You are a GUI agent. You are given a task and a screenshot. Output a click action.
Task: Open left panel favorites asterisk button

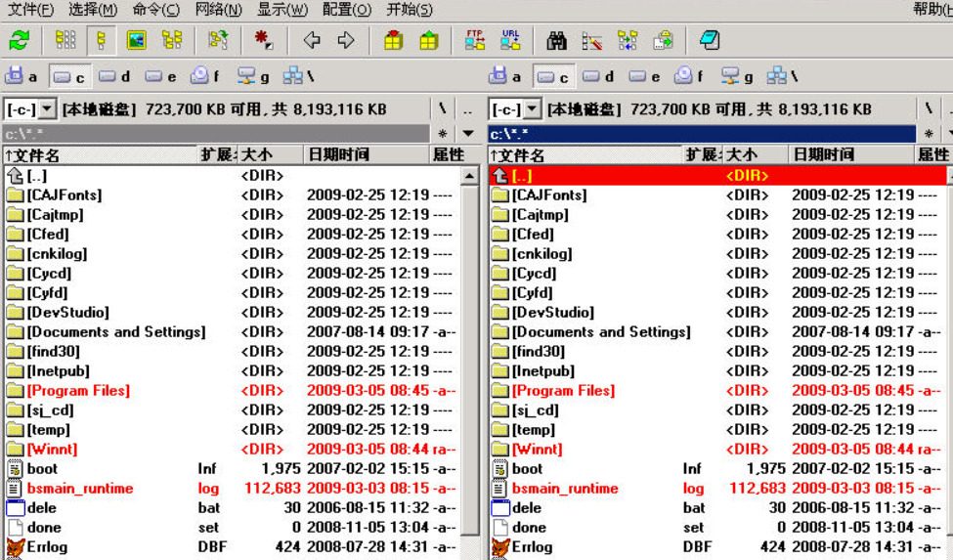[x=443, y=134]
